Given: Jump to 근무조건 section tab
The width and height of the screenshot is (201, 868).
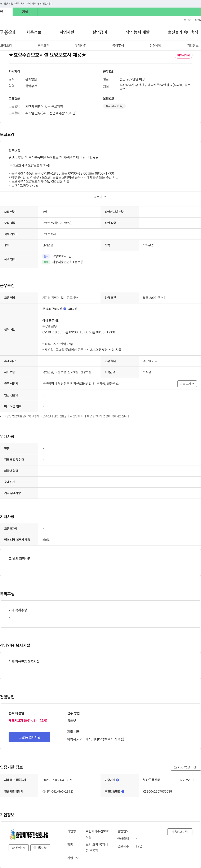Looking at the screenshot, I should [x=43, y=45].
